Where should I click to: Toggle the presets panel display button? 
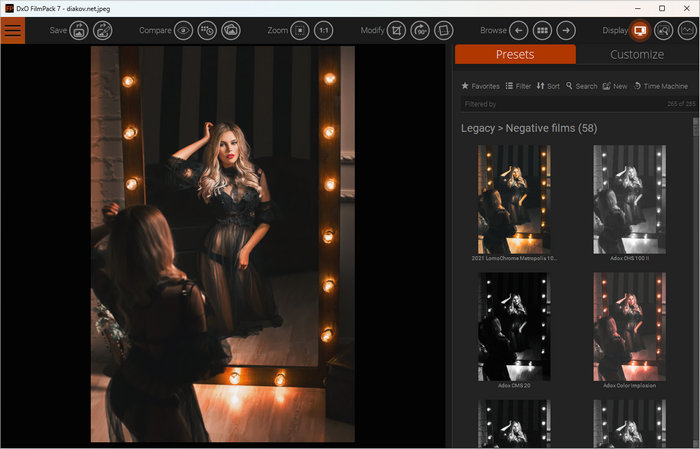[639, 30]
